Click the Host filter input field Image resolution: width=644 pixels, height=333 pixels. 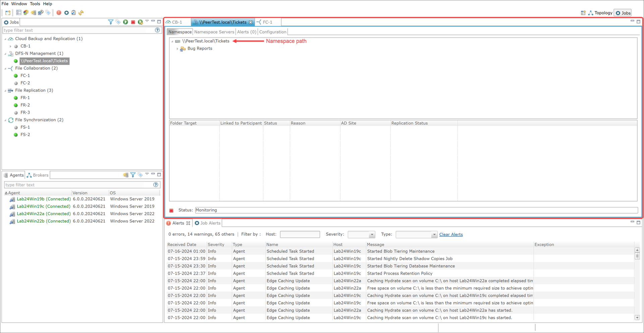tap(300, 234)
